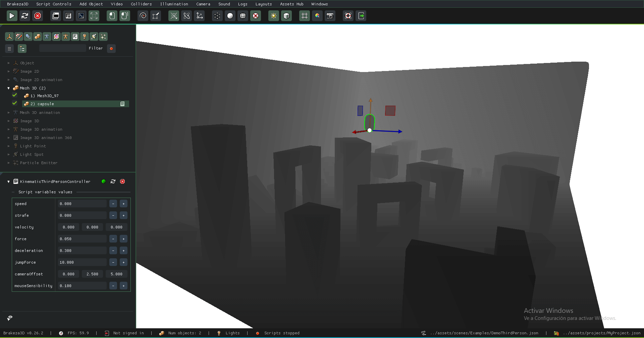Select the light bulb object-type filter icon
Image resolution: width=644 pixels, height=338 pixels.
(85, 37)
